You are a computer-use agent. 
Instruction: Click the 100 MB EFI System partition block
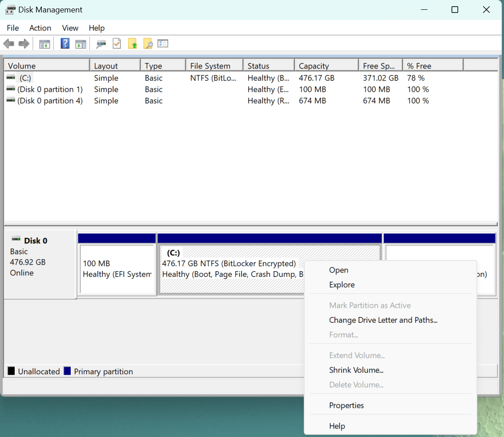click(x=117, y=269)
